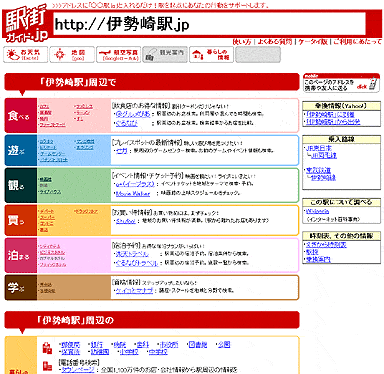Screen dimensions: 384x374
Task: Click the 乗入路線 panel header
Action: coord(341,139)
